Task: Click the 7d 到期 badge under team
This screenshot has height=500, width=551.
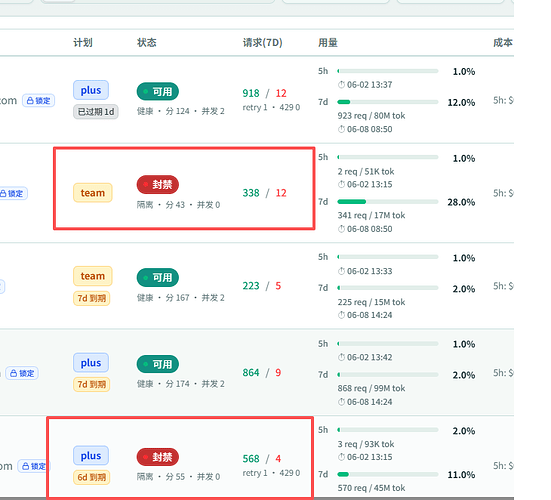Action: pyautogui.click(x=92, y=298)
